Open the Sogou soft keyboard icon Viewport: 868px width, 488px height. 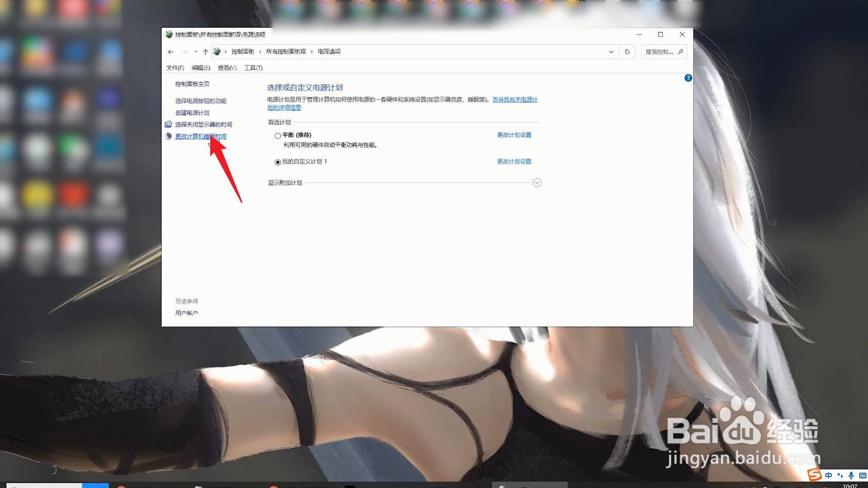[x=862, y=475]
